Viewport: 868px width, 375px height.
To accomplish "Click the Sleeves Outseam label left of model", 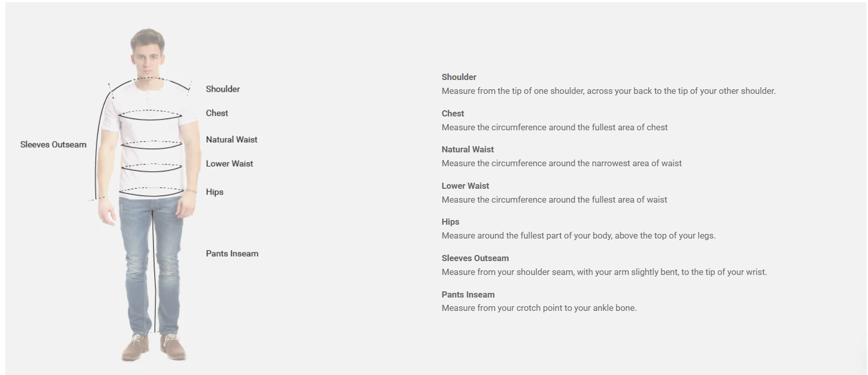I will coord(53,145).
